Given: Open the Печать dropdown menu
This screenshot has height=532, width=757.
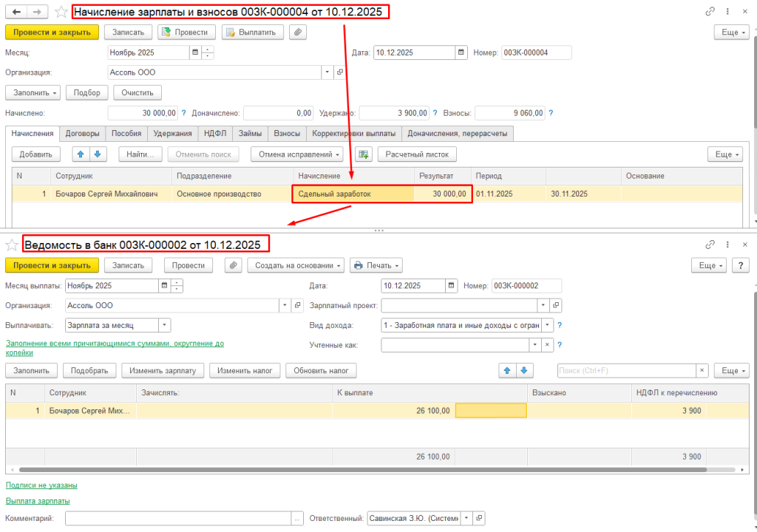Looking at the screenshot, I should (376, 265).
